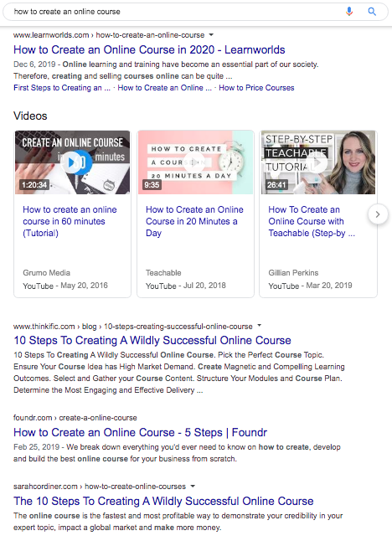Open 'How to Create an Online ...' sitelink
The width and height of the screenshot is (392, 541).
[x=165, y=88]
